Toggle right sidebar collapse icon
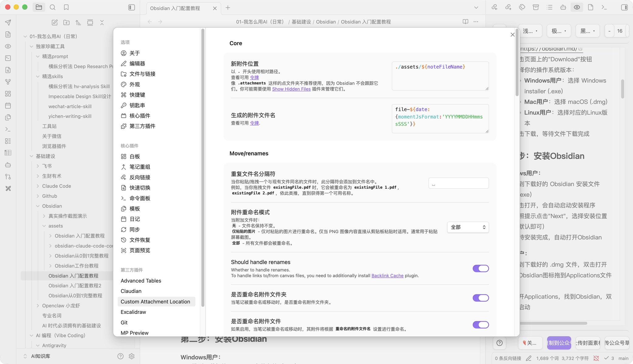This screenshot has height=364, width=633. pos(624,7)
